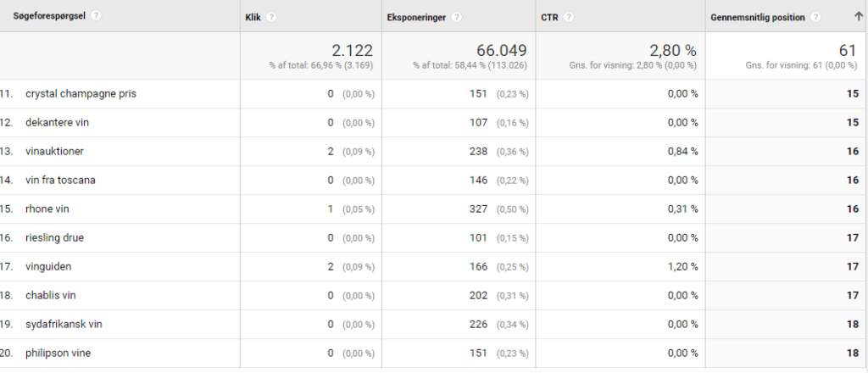Screen dimensions: 868x373
Task: Sort table by Klik column header
Action: coord(253,17)
